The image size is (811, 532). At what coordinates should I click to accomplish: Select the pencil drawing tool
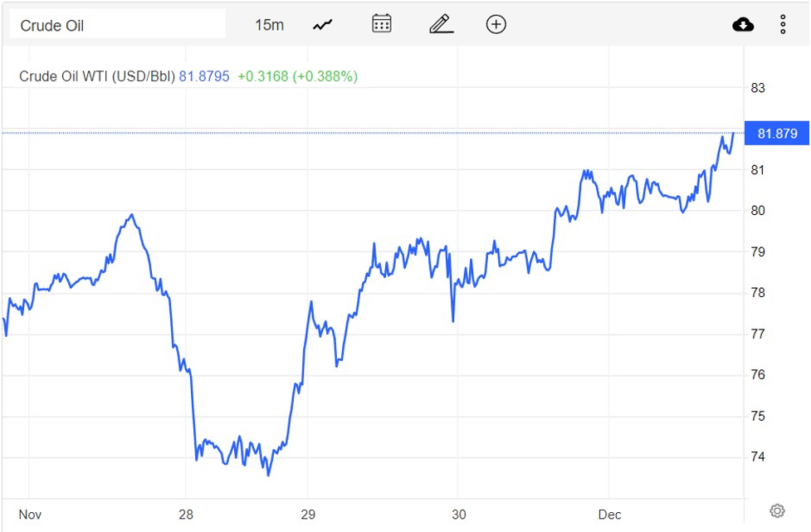(441, 25)
